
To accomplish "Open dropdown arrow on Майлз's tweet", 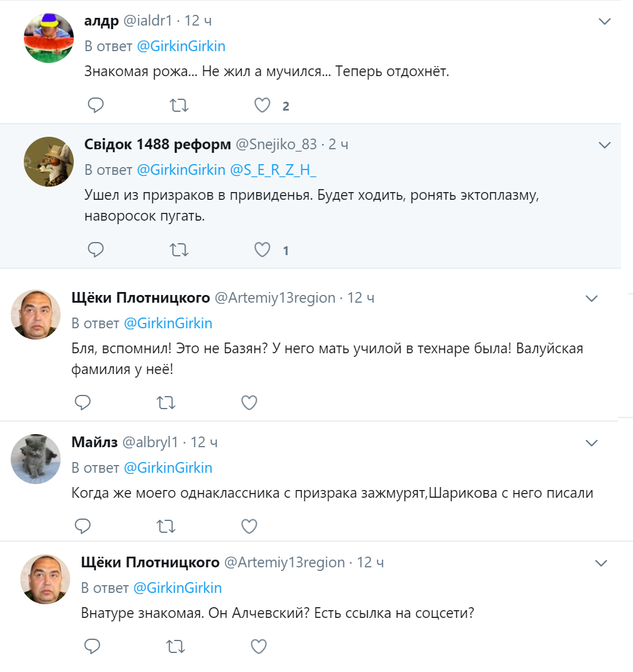I will [x=591, y=443].
